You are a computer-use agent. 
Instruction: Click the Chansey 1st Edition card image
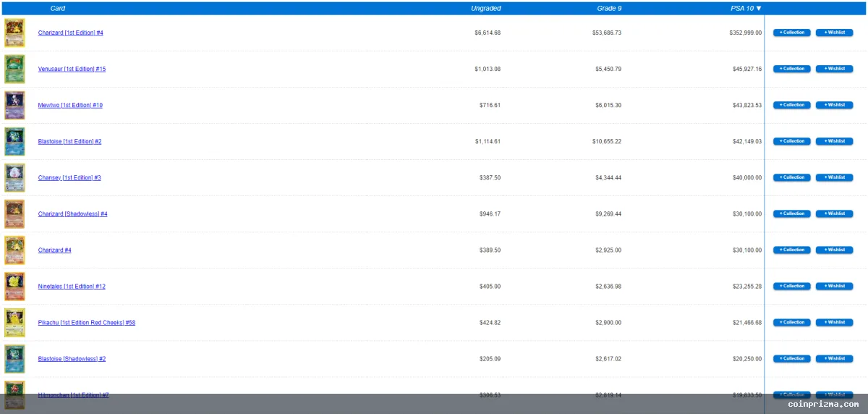pos(14,178)
